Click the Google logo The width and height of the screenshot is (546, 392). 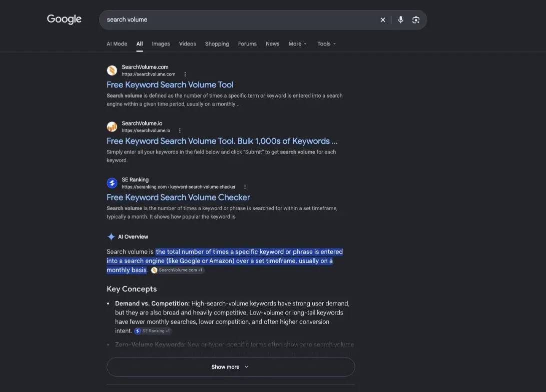65,19
